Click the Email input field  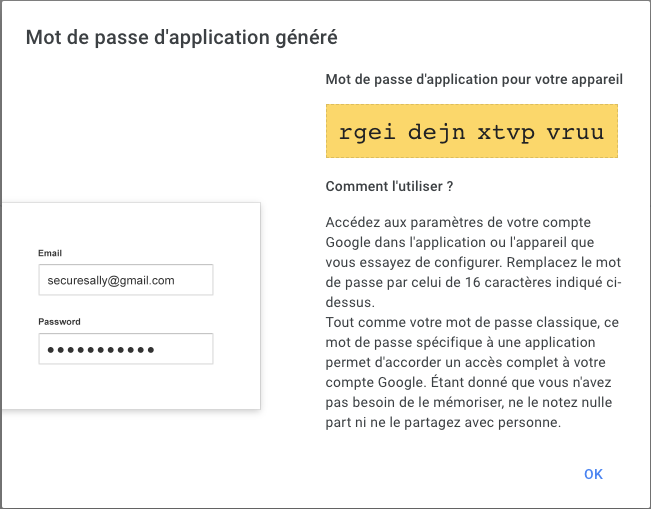[x=126, y=280]
